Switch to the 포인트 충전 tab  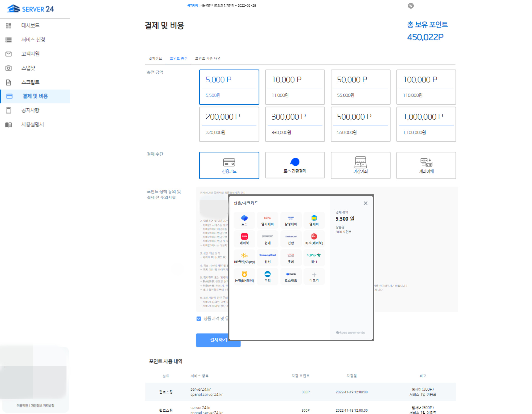(179, 58)
